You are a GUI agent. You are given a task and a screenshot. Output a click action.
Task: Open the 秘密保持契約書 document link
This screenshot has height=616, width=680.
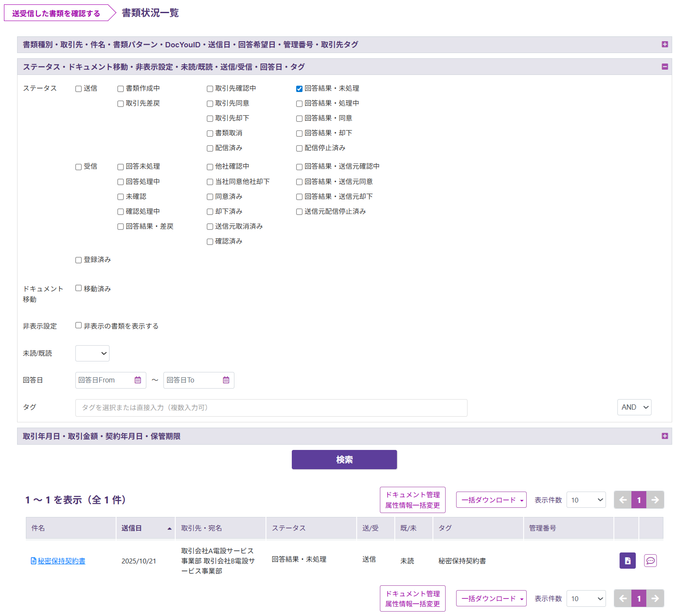click(x=61, y=561)
